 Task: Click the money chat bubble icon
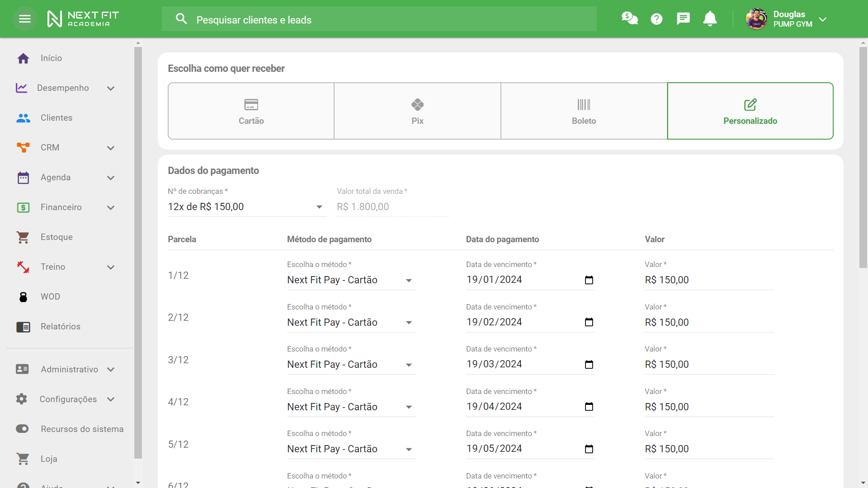point(629,19)
